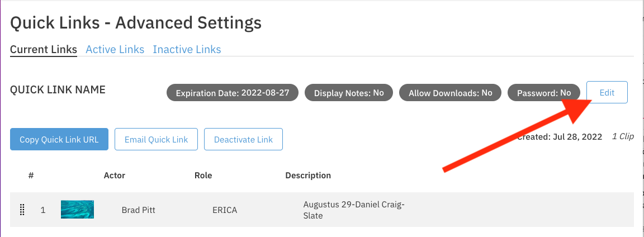644x237 pixels.
Task: Open the Inactive Links tab
Action: (x=187, y=49)
